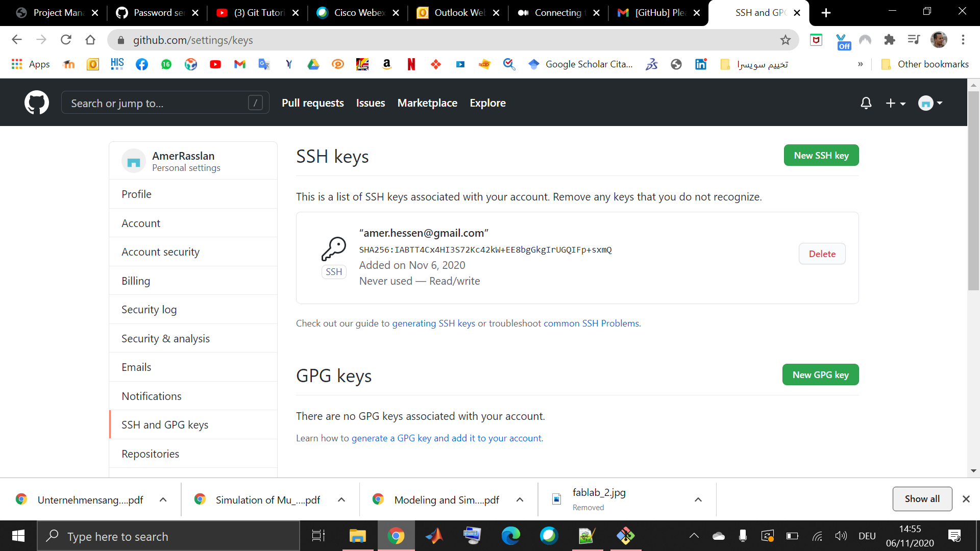This screenshot has width=980, height=551.
Task: Switch to the Cisco Webex tab
Action: point(357,13)
